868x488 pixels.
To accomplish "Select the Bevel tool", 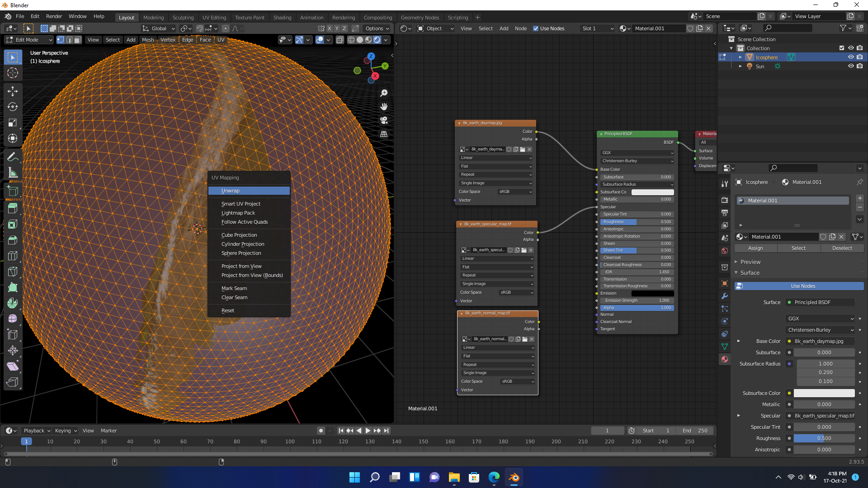I will 13,240.
